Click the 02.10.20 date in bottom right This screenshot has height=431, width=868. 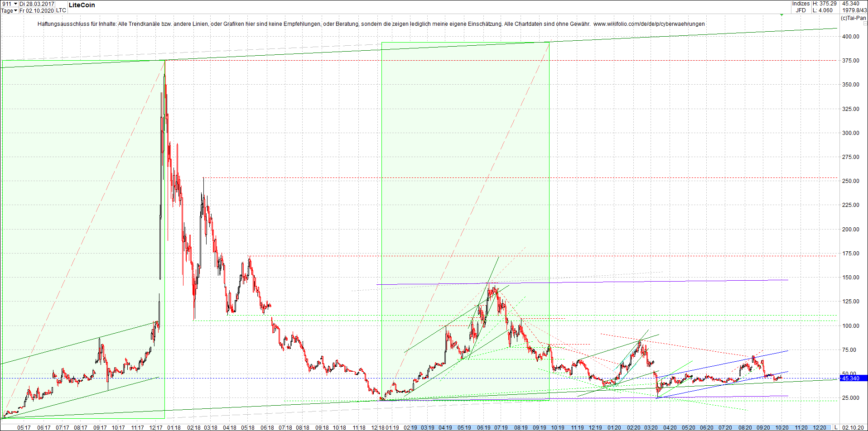pos(854,427)
